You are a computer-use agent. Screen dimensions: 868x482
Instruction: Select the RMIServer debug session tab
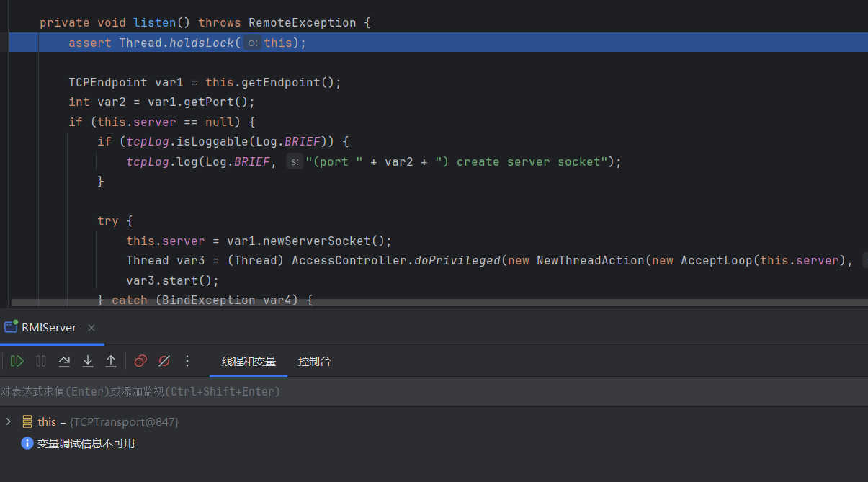[x=49, y=328]
